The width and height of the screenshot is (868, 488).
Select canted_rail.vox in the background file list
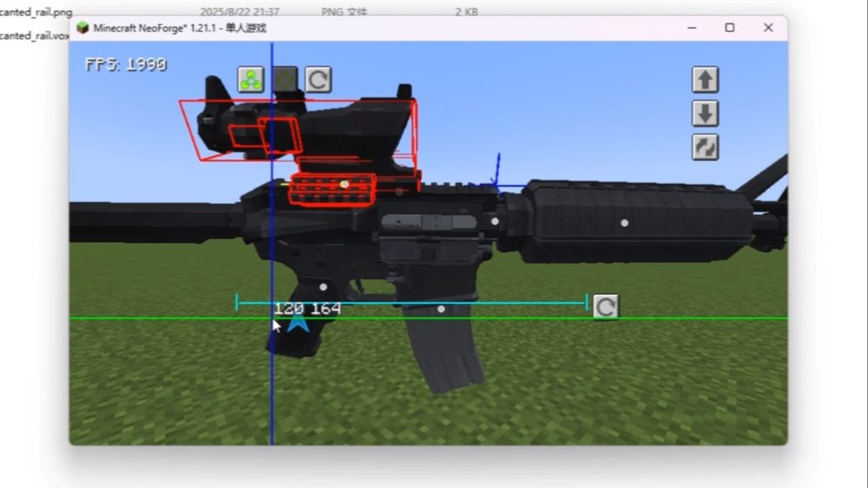pyautogui.click(x=34, y=35)
